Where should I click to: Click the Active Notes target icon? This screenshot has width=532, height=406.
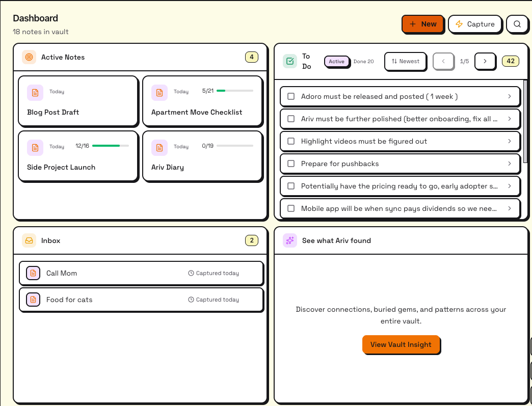tap(29, 57)
